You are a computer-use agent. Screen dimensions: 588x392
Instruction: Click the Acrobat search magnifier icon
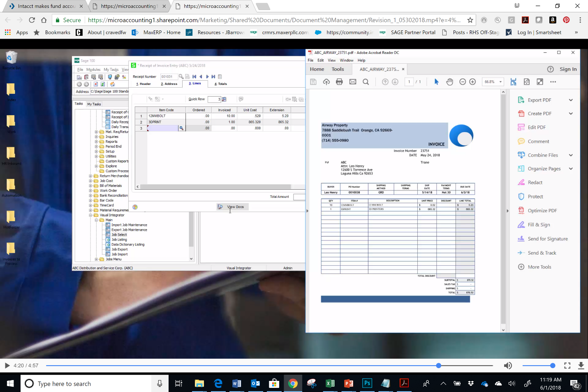tap(366, 82)
